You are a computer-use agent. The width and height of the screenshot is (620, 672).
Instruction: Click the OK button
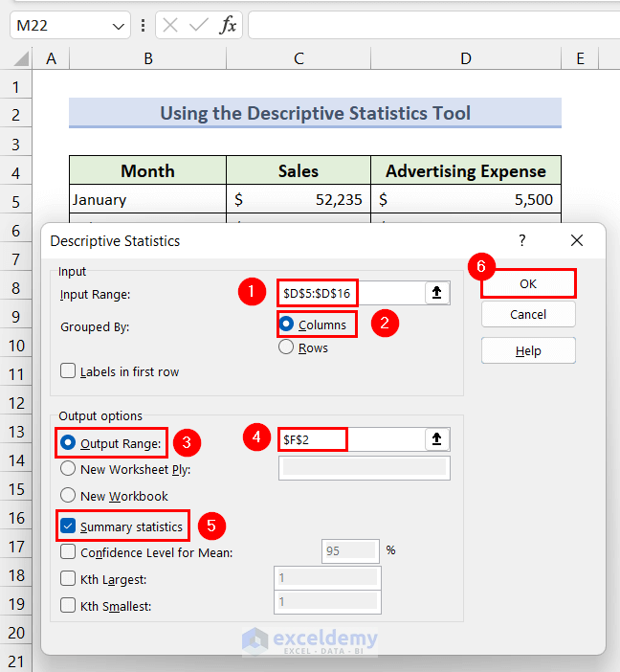pyautogui.click(x=528, y=283)
